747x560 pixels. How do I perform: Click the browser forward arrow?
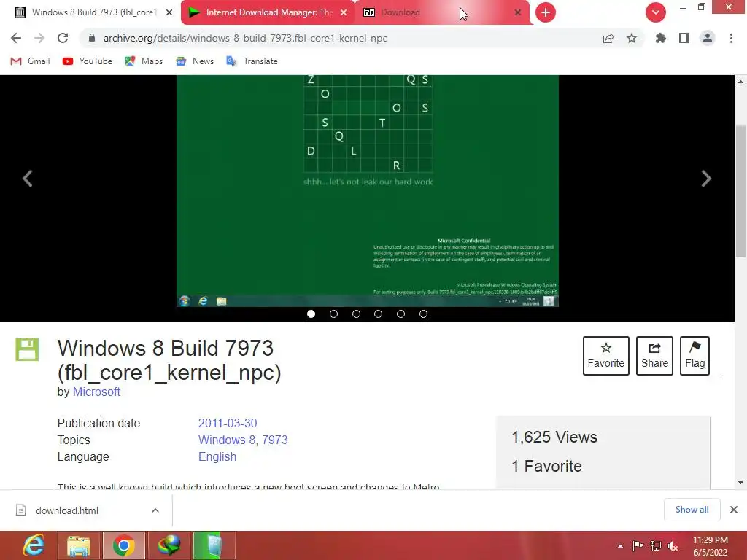pos(39,38)
